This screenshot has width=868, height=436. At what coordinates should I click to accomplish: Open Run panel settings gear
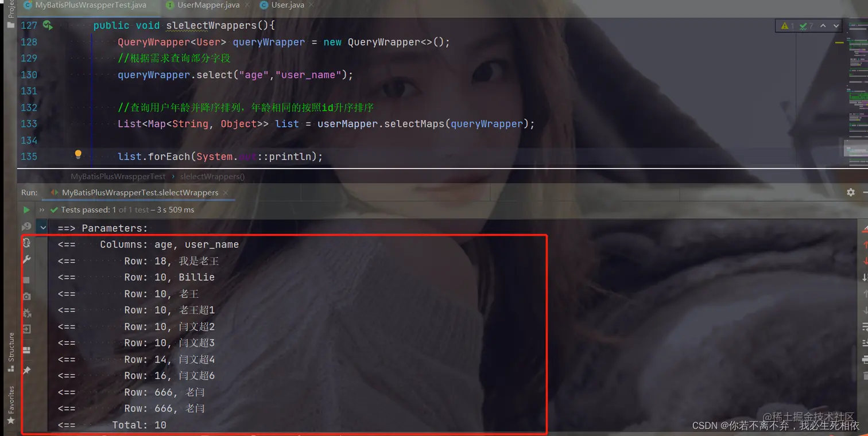(x=851, y=192)
